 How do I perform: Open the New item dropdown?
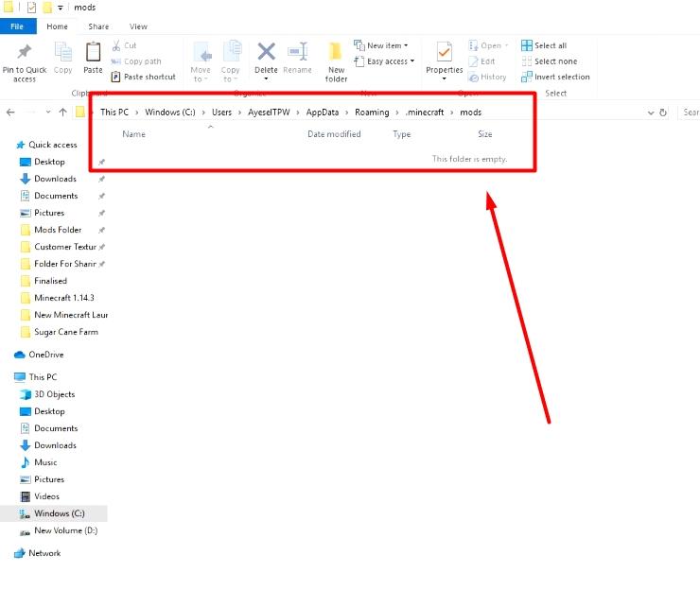(x=381, y=45)
